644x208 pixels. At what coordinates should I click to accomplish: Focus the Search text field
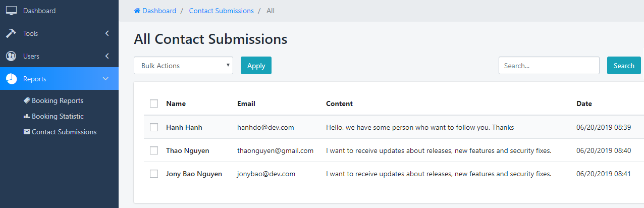click(549, 66)
